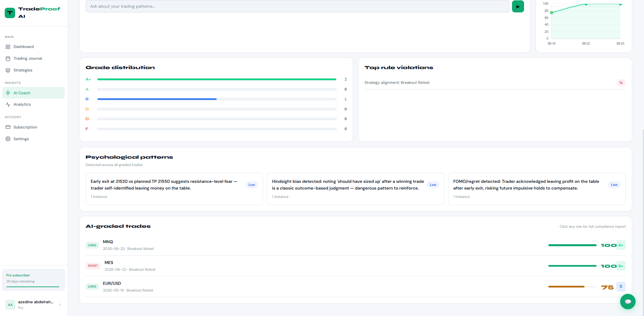Open the Strategies section
Viewport: 644px width, 316px height.
point(34,70)
